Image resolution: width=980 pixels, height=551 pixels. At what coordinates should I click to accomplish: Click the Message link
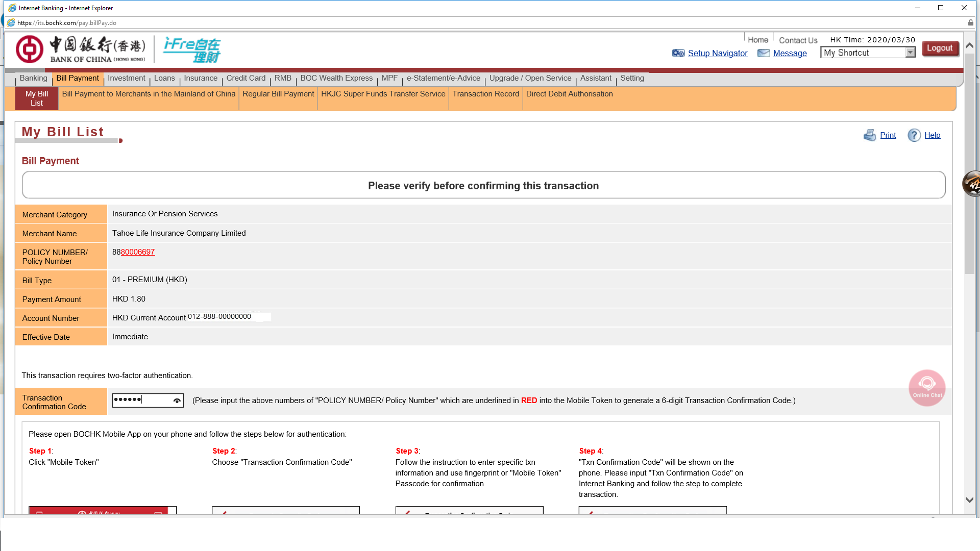(790, 53)
